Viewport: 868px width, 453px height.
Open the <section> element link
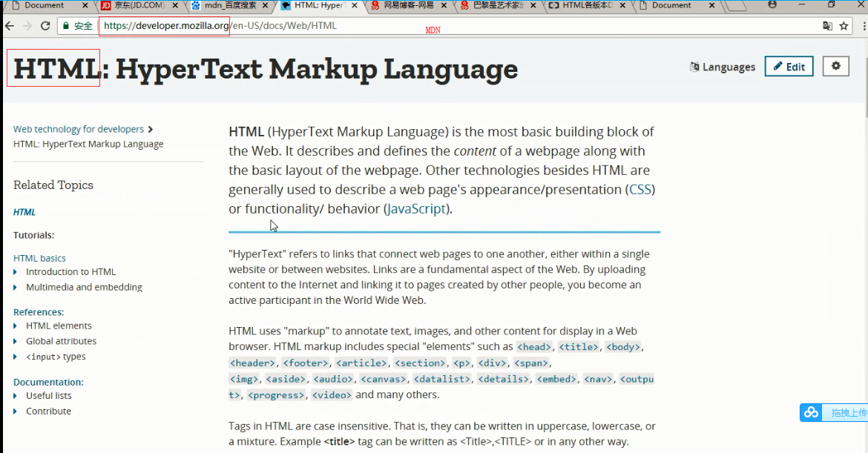point(420,363)
